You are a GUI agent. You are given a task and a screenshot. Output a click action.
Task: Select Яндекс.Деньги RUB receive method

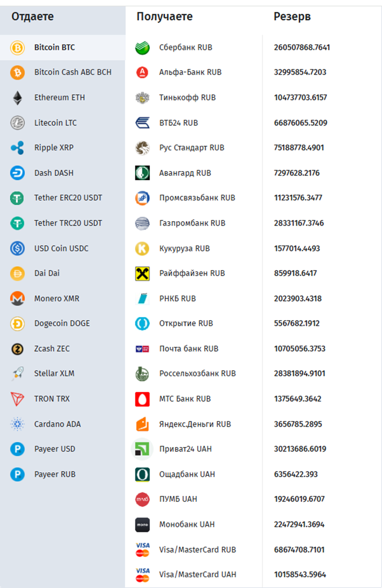point(195,424)
